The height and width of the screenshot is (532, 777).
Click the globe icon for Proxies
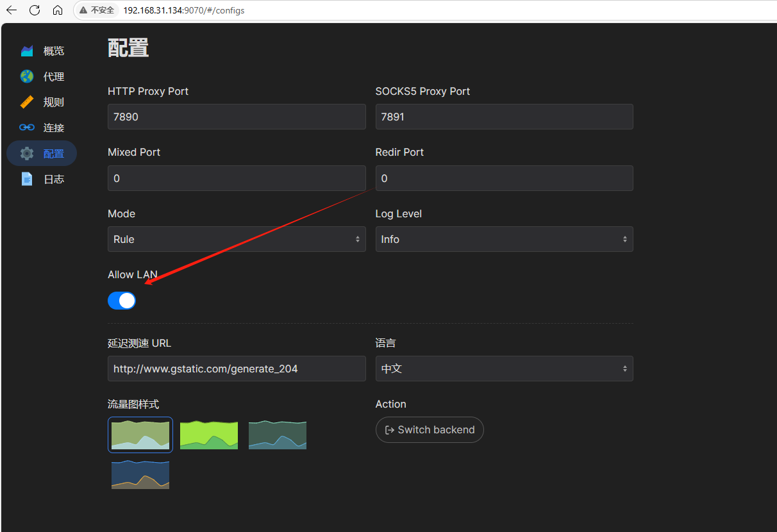27,77
